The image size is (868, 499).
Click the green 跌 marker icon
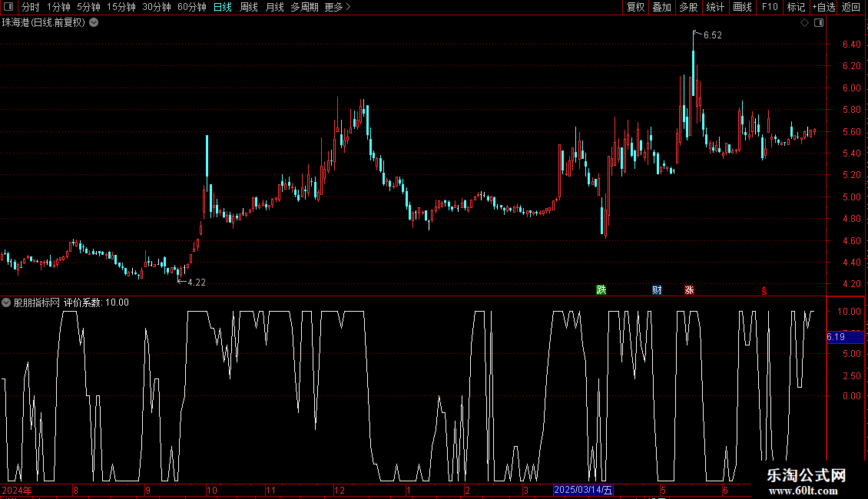(601, 290)
